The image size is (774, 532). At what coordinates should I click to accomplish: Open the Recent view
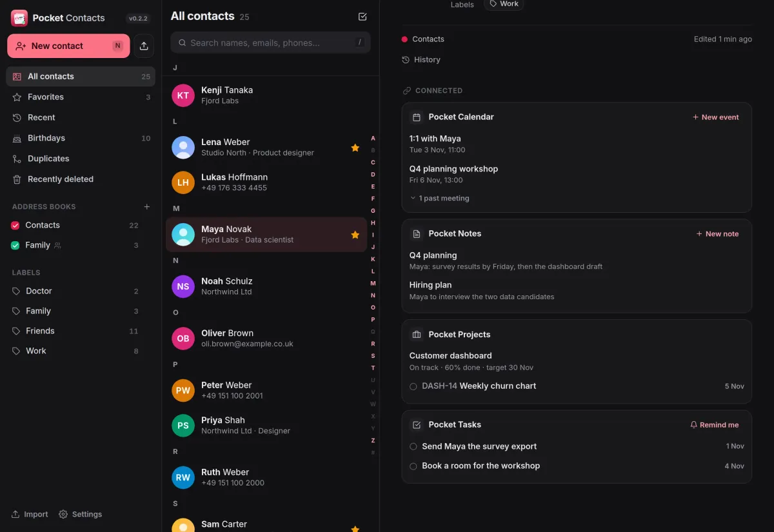click(81, 117)
